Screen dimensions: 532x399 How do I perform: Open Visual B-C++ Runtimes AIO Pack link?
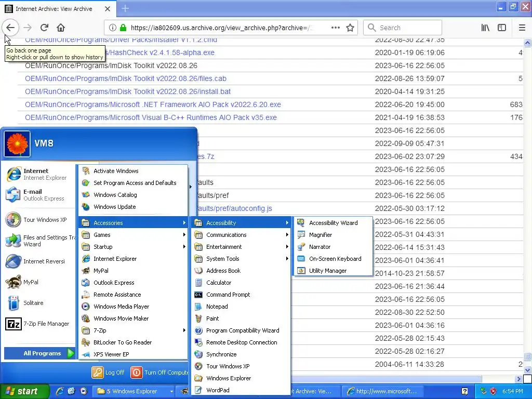point(151,117)
